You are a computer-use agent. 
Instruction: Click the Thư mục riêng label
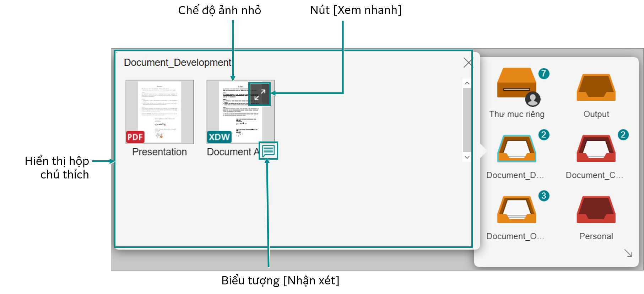point(516,114)
